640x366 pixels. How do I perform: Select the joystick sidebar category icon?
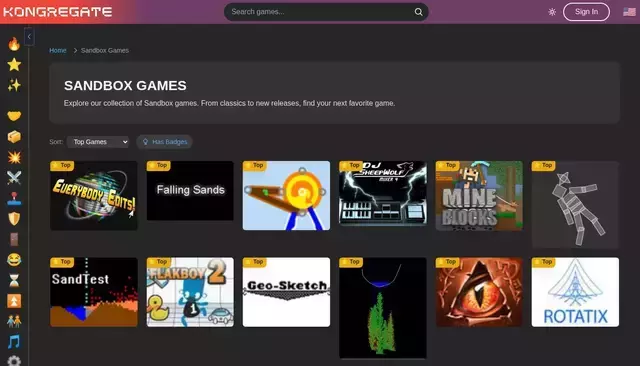point(14,198)
